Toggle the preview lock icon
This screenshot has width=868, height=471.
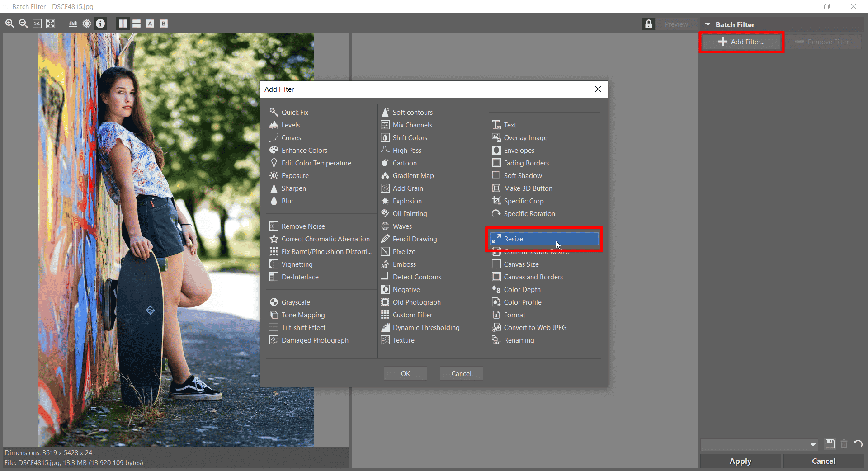(649, 24)
